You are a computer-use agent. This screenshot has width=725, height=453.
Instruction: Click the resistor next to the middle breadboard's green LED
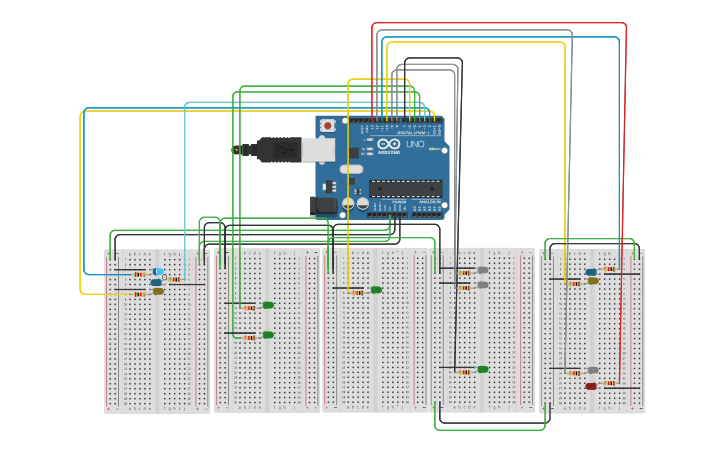click(x=357, y=292)
